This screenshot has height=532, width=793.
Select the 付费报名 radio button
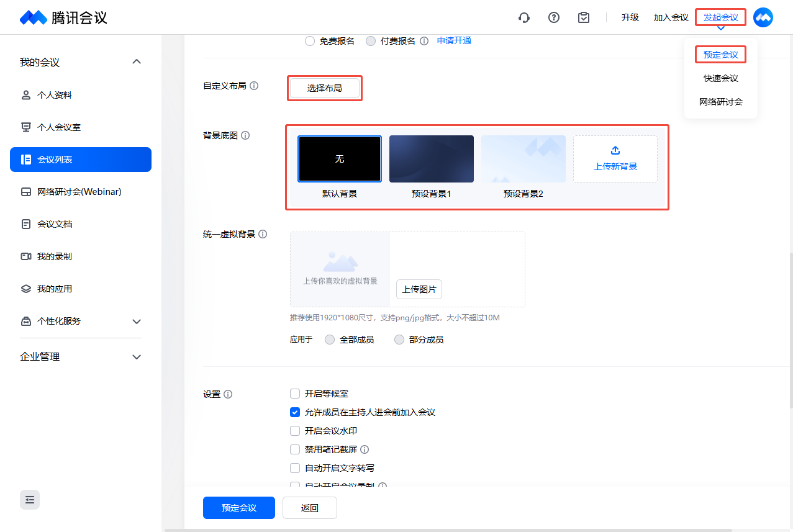click(x=371, y=41)
